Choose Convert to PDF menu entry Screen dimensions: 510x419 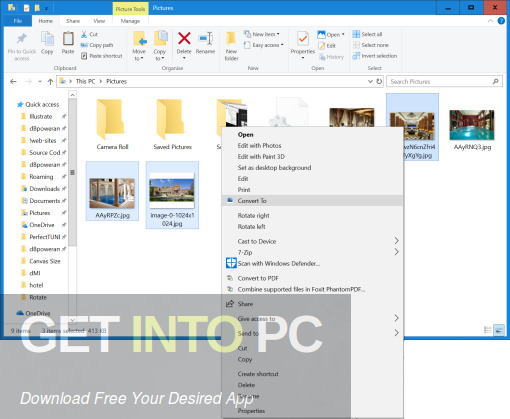tap(312, 278)
